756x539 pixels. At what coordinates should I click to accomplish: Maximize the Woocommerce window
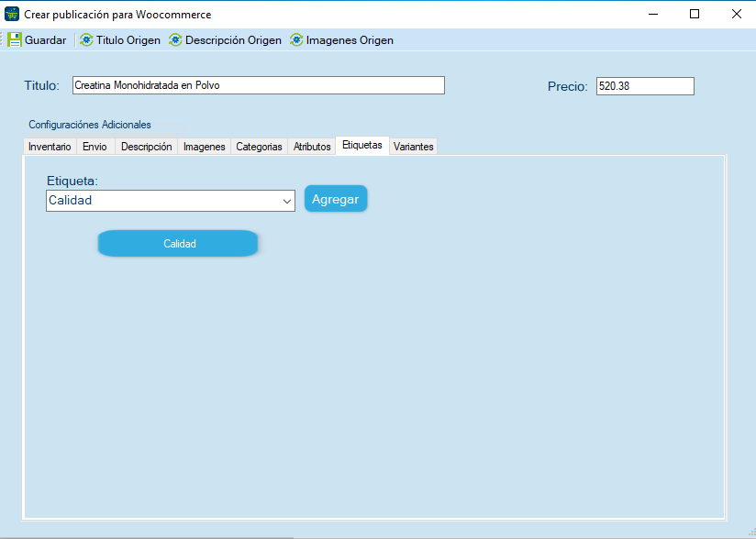click(x=695, y=14)
